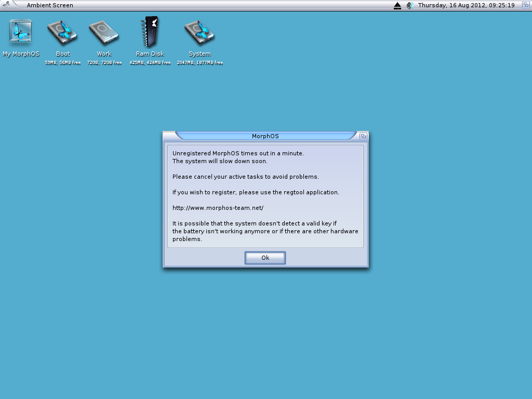Click the eject triangle icon in the top bar
Viewport: 532px width, 399px height.
click(x=397, y=5)
